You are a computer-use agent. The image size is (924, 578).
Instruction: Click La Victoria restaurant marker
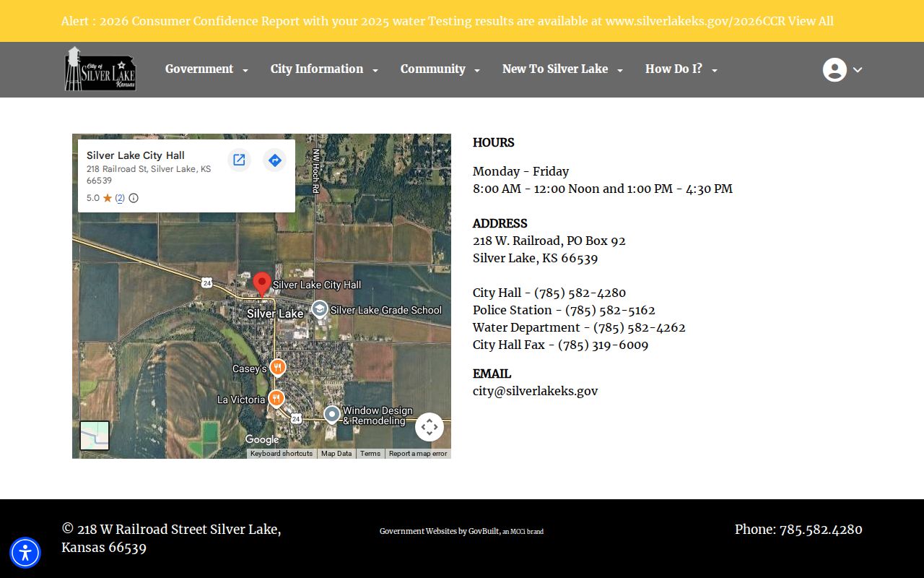pos(276,399)
